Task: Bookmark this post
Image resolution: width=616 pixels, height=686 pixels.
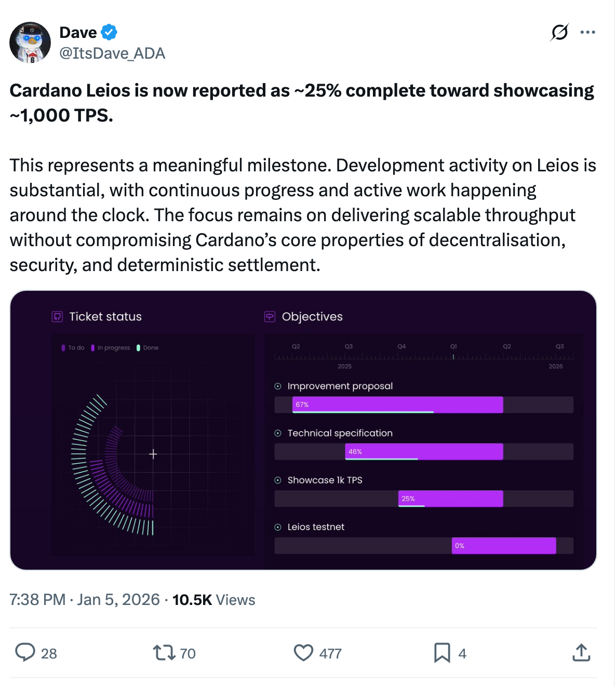Action: [x=441, y=653]
